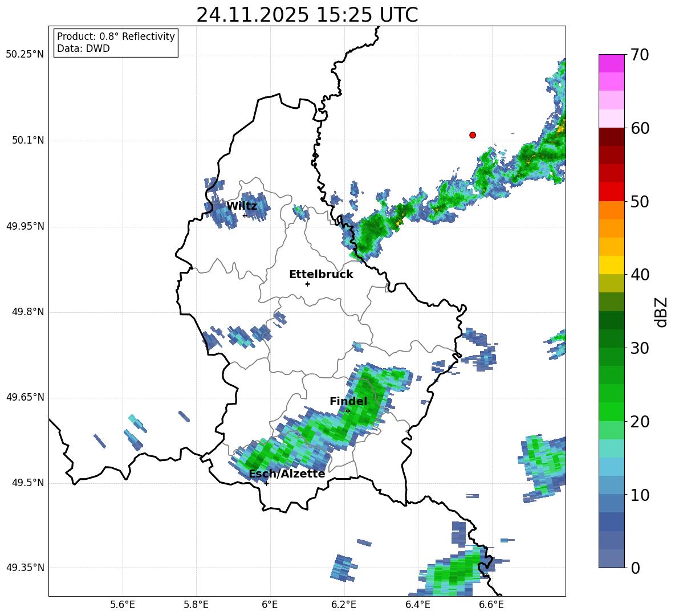Image resolution: width=675 pixels, height=616 pixels.
Task: Click the 5.6°E longitude label
Action: tap(123, 605)
